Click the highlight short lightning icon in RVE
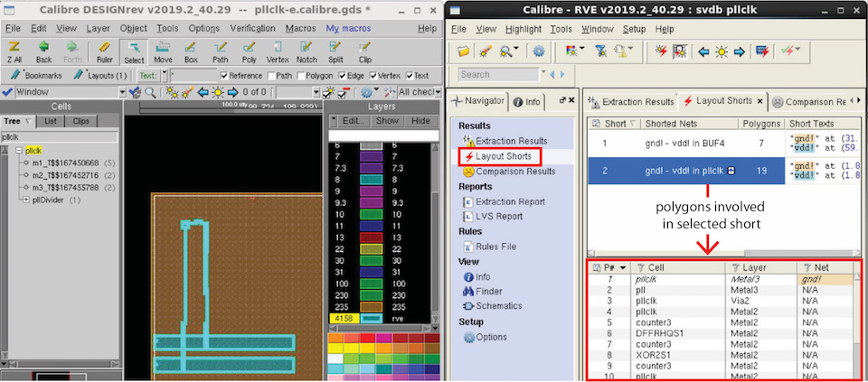 [x=661, y=52]
